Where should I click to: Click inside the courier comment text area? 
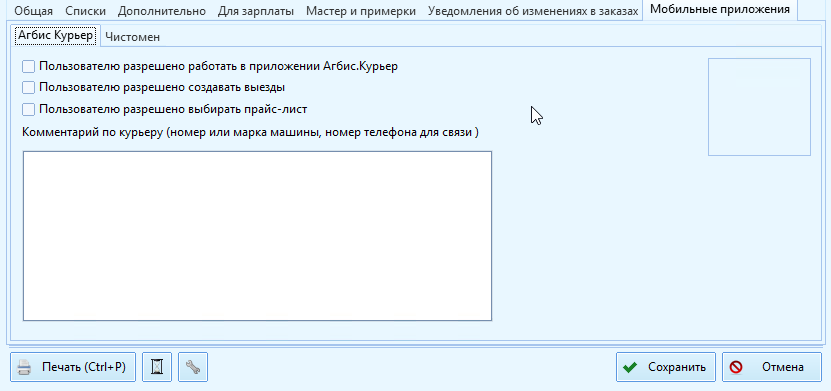[258, 236]
